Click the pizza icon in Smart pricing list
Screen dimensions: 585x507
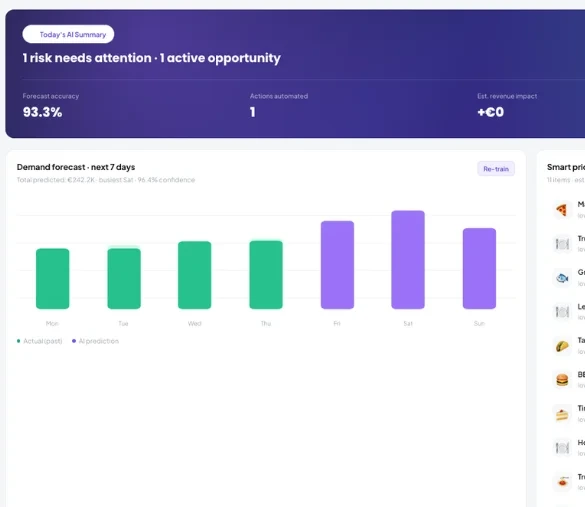click(562, 210)
